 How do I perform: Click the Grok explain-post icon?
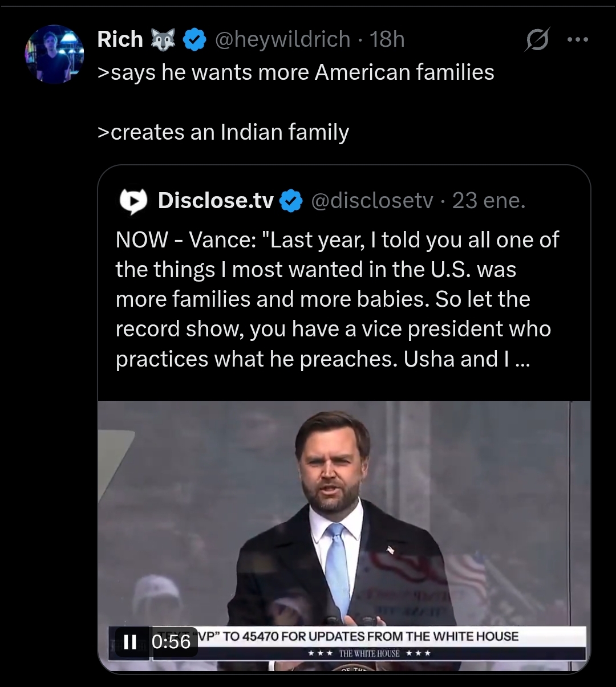coord(537,39)
